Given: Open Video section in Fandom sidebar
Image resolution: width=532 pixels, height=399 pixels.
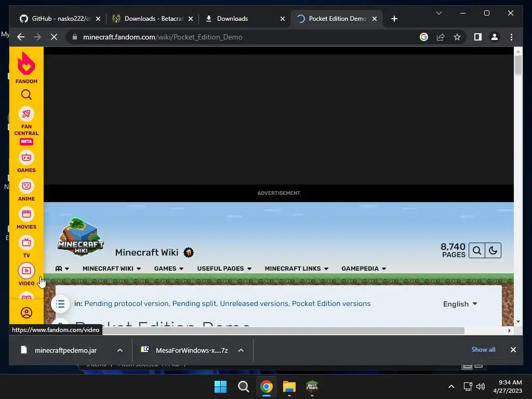Looking at the screenshot, I should tap(26, 275).
